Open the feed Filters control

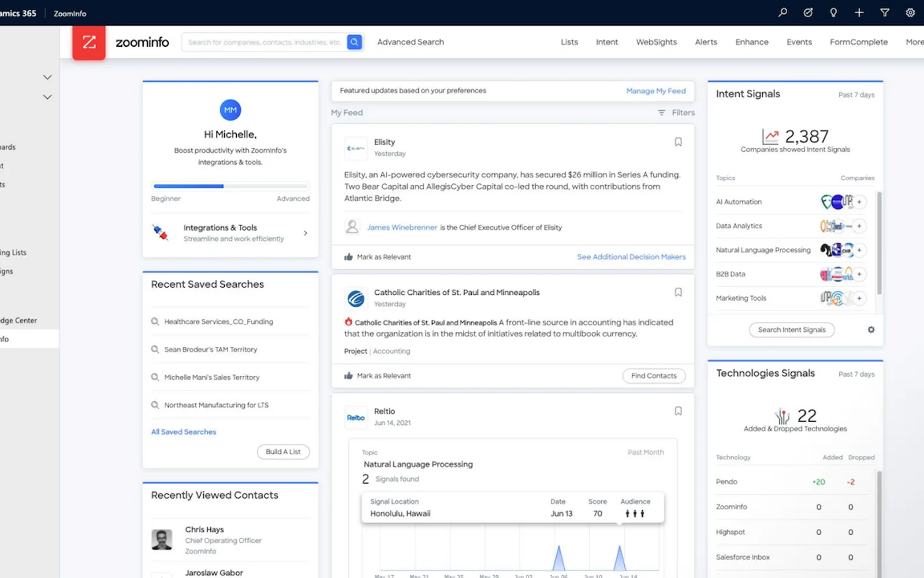pos(676,113)
